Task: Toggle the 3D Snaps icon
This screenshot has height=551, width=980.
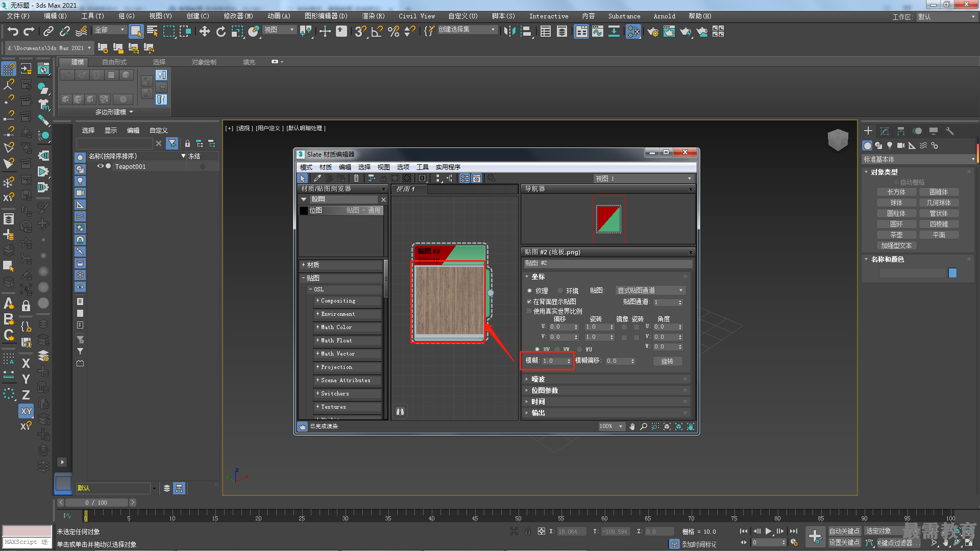Action: coord(361,32)
